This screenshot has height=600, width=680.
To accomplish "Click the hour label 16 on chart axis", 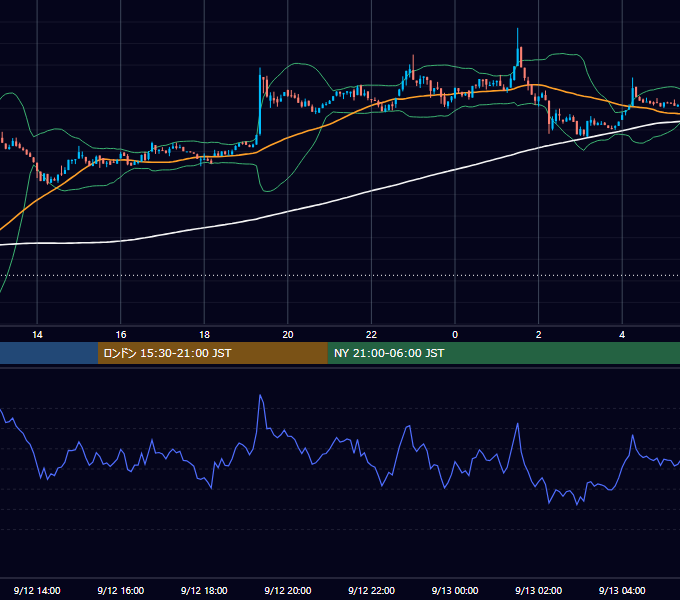I will (121, 335).
